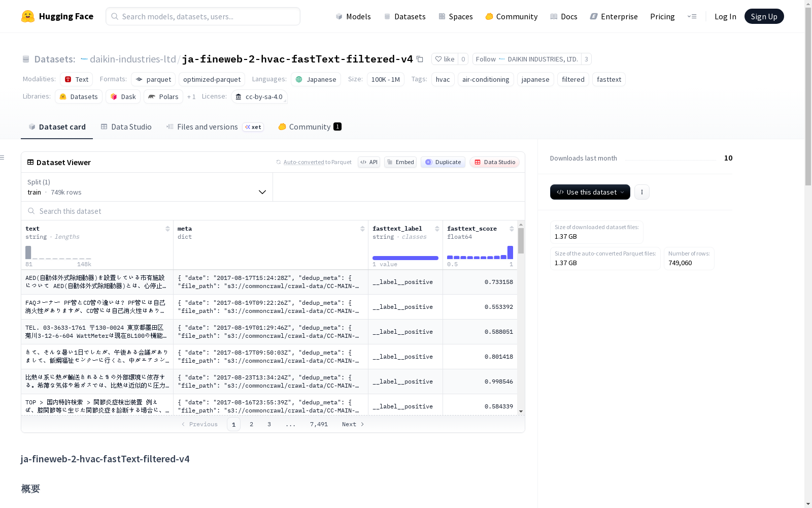The width and height of the screenshot is (812, 508).
Task: Open the Data Studio tab
Action: (x=126, y=127)
